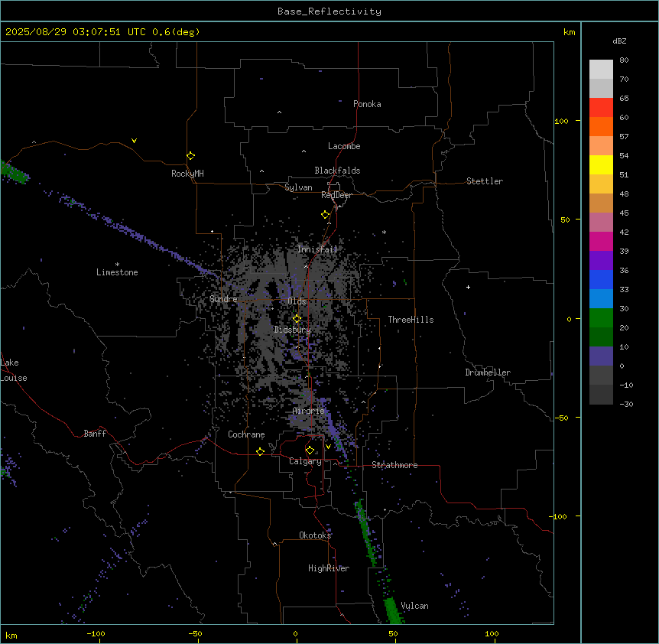Viewport: 659px width, 644px height.
Task: Click the ThreeHills city label
Action: tap(411, 320)
